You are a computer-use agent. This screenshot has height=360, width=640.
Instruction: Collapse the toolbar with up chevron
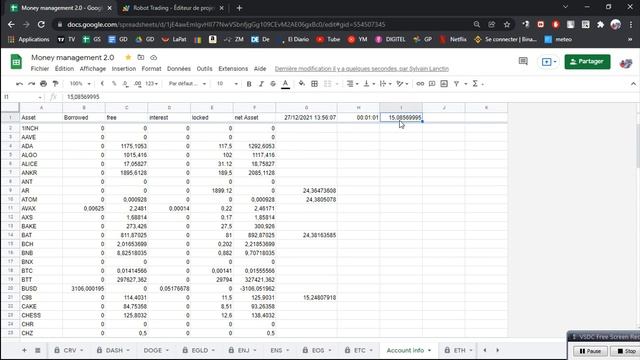pyautogui.click(x=633, y=84)
